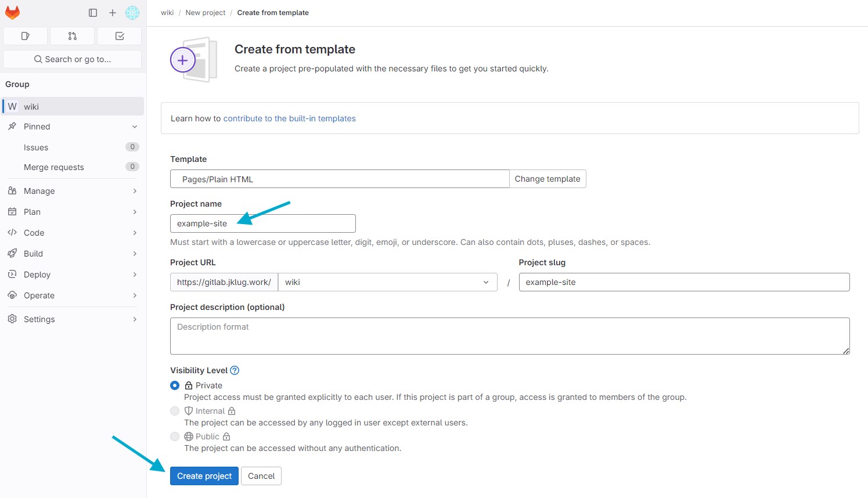Click the GitLab logo

[12, 12]
